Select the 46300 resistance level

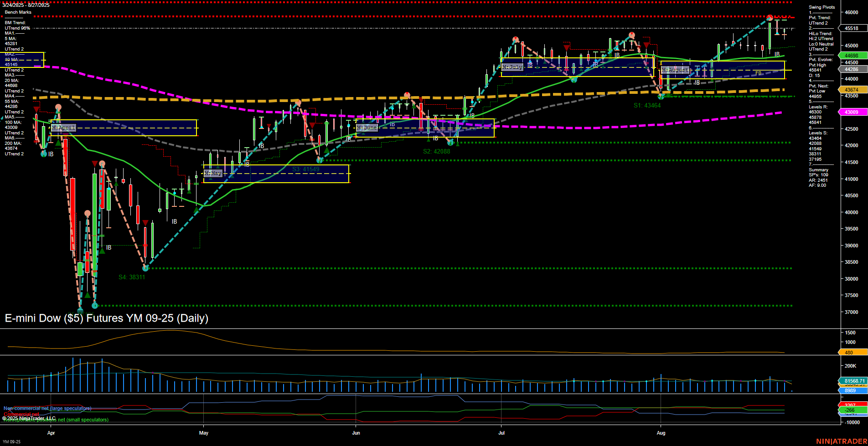click(815, 112)
